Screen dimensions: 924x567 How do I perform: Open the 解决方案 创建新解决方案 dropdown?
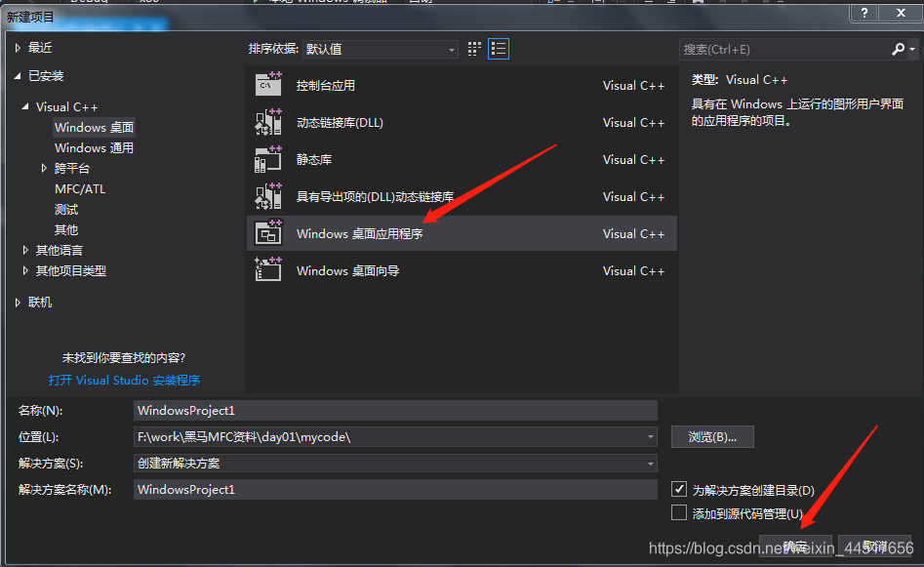point(395,464)
